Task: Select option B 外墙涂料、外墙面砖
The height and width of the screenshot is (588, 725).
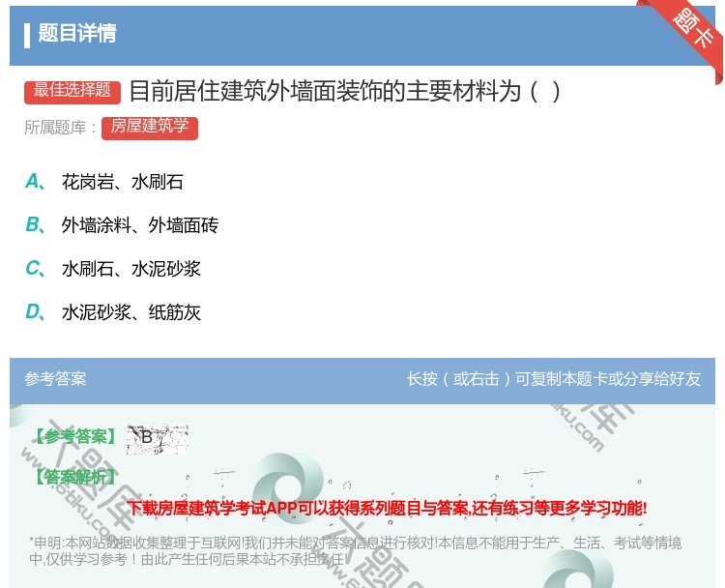Action: 122,225
